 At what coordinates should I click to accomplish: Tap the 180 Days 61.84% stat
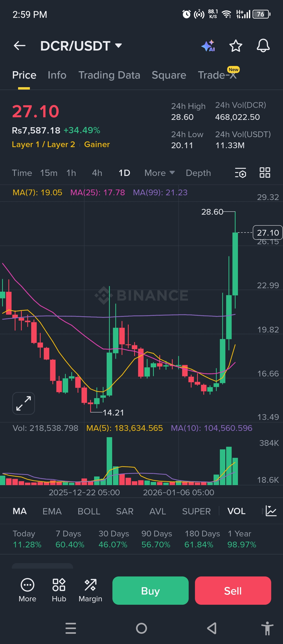point(202,539)
